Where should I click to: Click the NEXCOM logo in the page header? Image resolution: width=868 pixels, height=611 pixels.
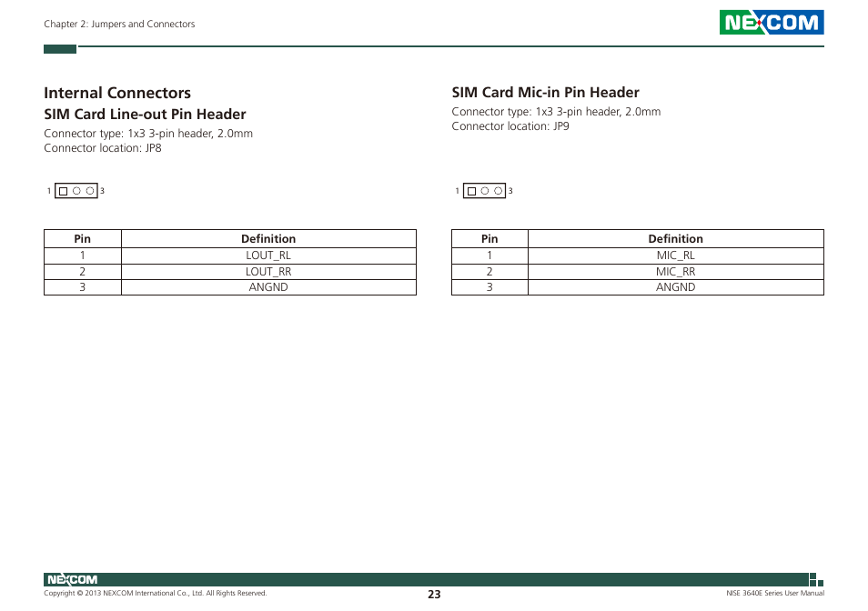pos(772,22)
